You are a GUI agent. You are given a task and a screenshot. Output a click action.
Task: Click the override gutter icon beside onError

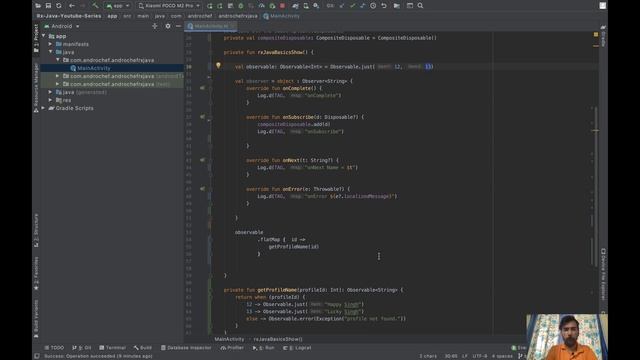tap(202, 189)
